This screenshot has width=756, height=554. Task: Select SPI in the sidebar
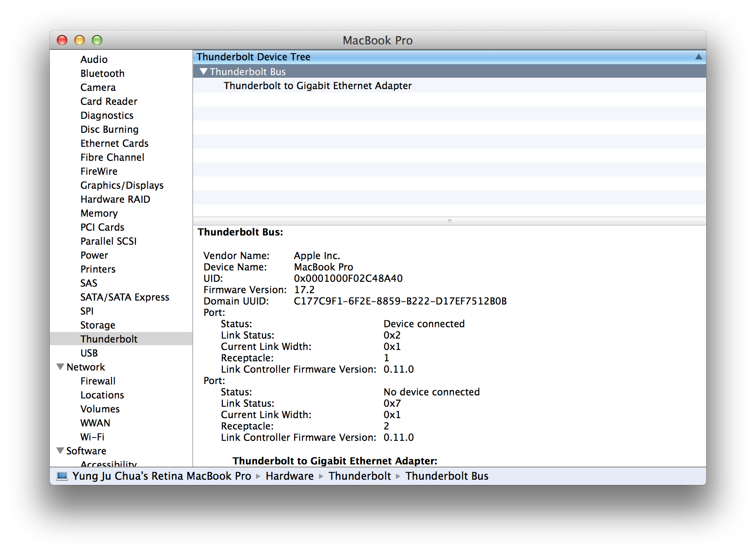[x=87, y=311]
